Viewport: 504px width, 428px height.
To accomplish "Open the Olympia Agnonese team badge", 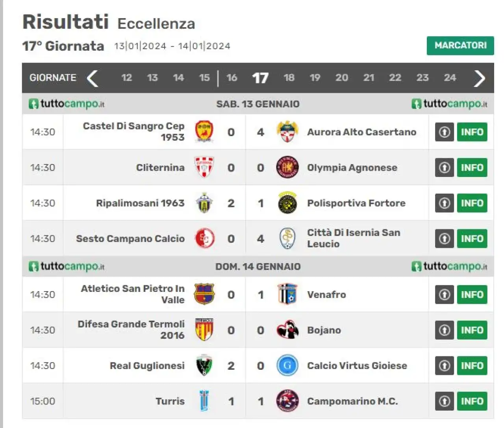I will [x=287, y=167].
